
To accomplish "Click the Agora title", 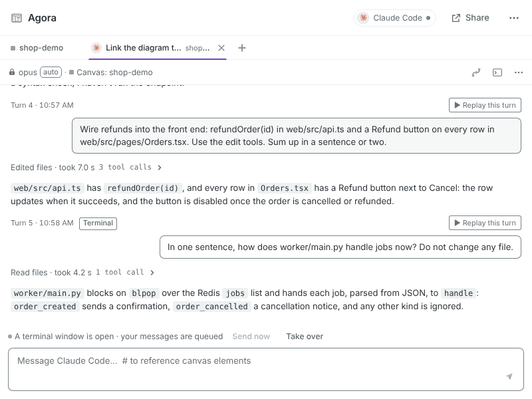I will pyautogui.click(x=42, y=18).
